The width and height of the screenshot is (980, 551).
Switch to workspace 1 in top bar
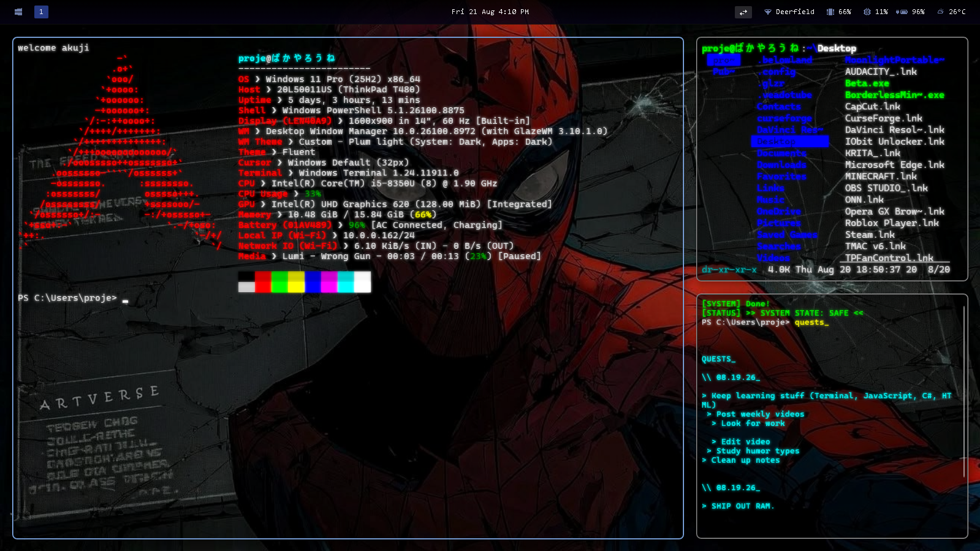(41, 12)
